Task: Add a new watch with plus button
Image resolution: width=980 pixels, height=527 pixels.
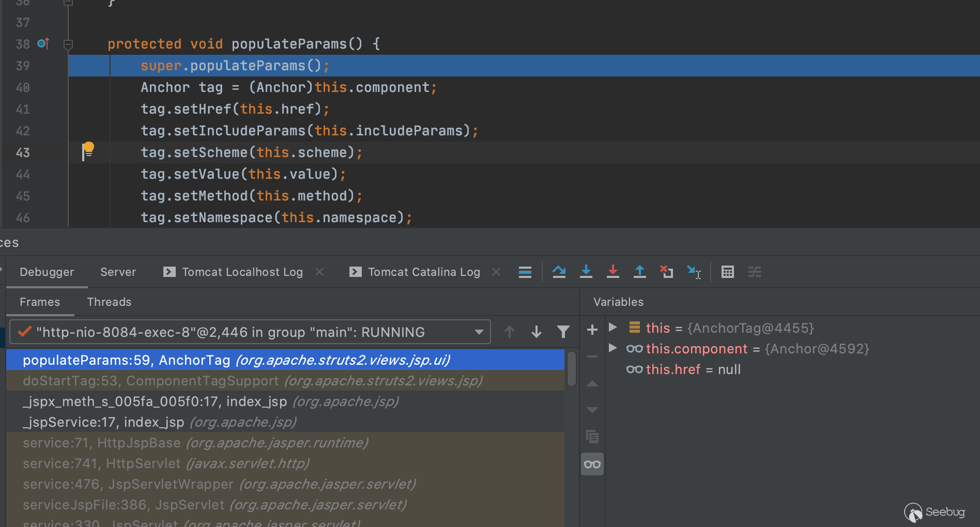Action: [x=592, y=330]
